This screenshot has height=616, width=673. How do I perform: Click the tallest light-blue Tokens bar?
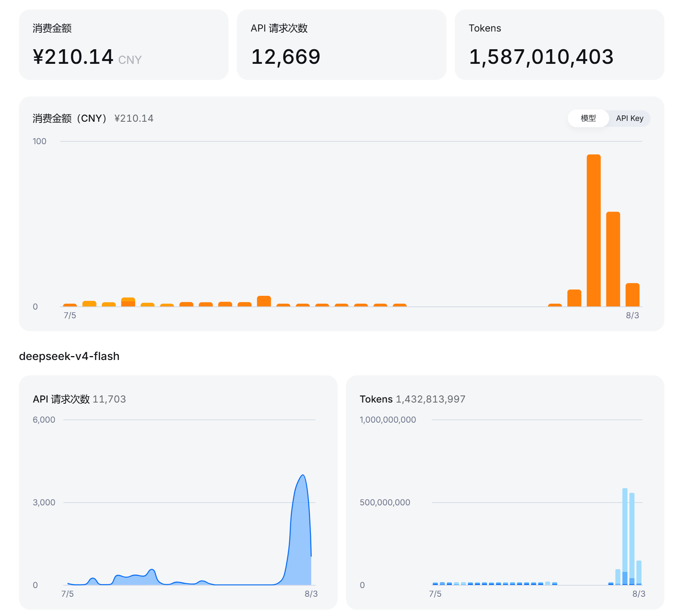625,536
